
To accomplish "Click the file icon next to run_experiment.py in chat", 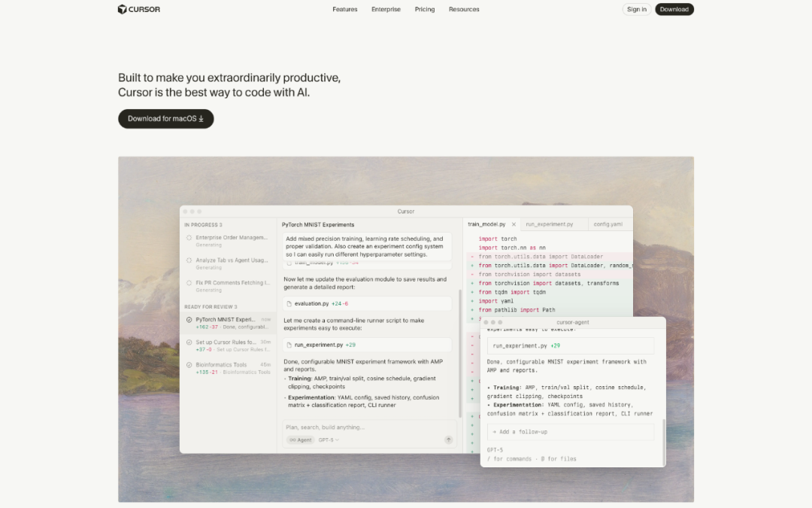I will click(x=289, y=345).
